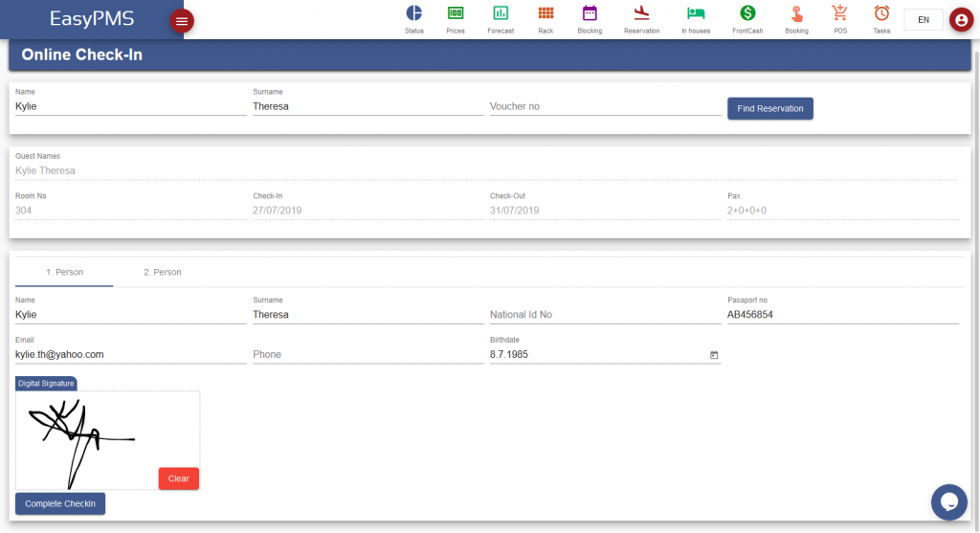
Task: Click the Room No value 304
Action: pos(23,211)
